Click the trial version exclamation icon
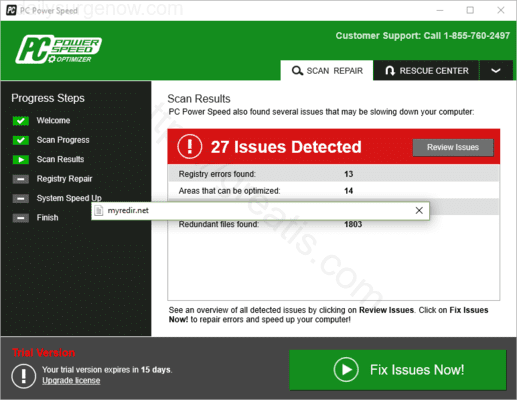The height and width of the screenshot is (400, 517). tap(24, 376)
